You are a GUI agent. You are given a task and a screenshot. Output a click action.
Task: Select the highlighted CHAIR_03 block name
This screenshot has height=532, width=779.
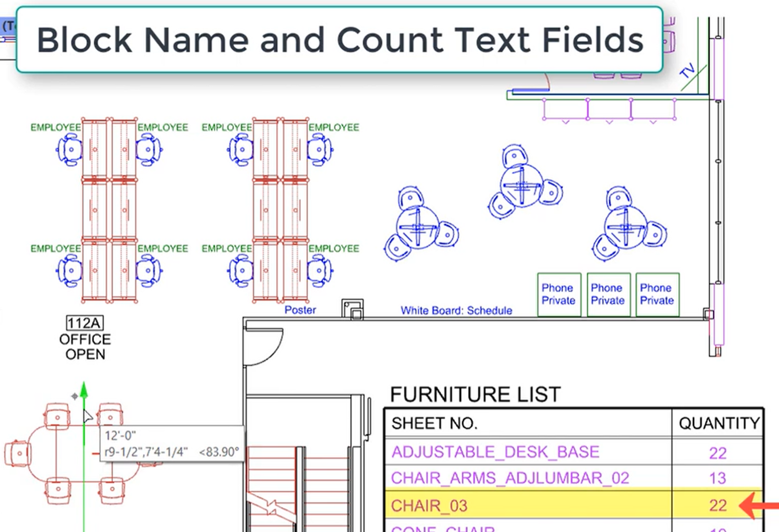coord(429,506)
